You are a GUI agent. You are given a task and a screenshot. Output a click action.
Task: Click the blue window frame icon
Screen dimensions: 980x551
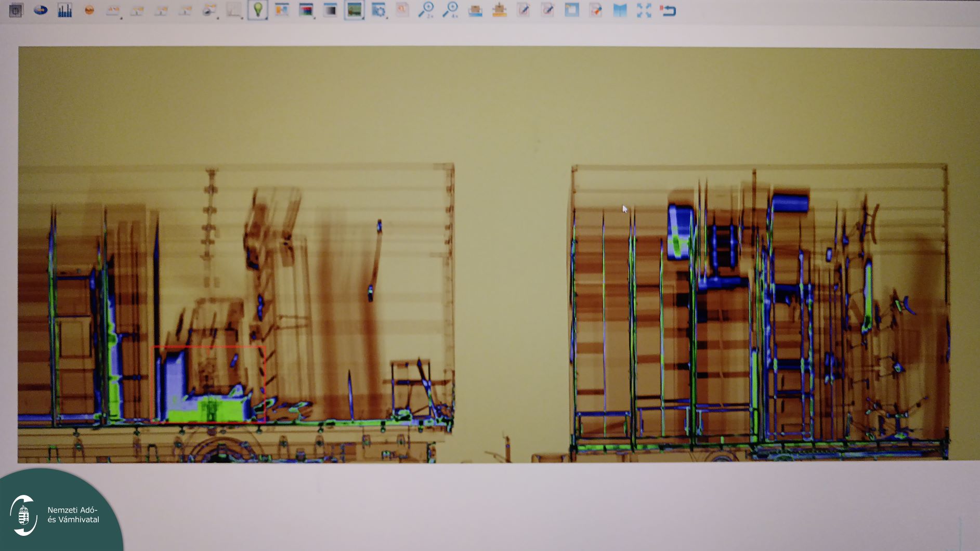coord(571,10)
